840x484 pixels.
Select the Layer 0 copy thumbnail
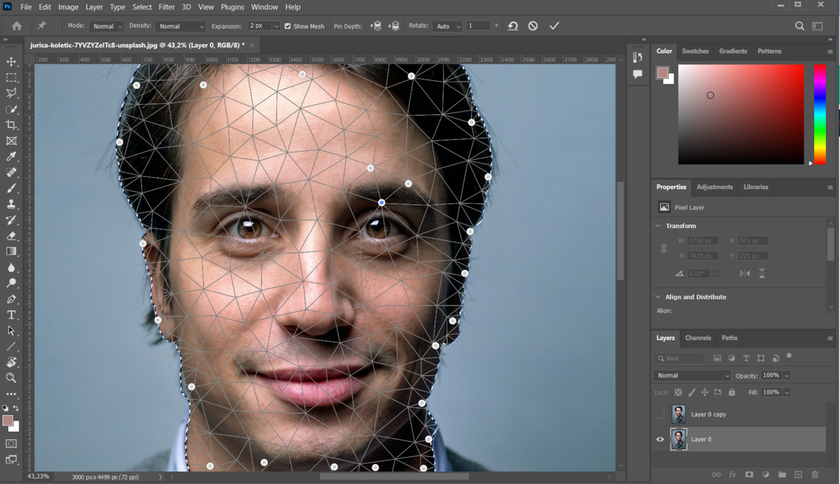(680, 413)
